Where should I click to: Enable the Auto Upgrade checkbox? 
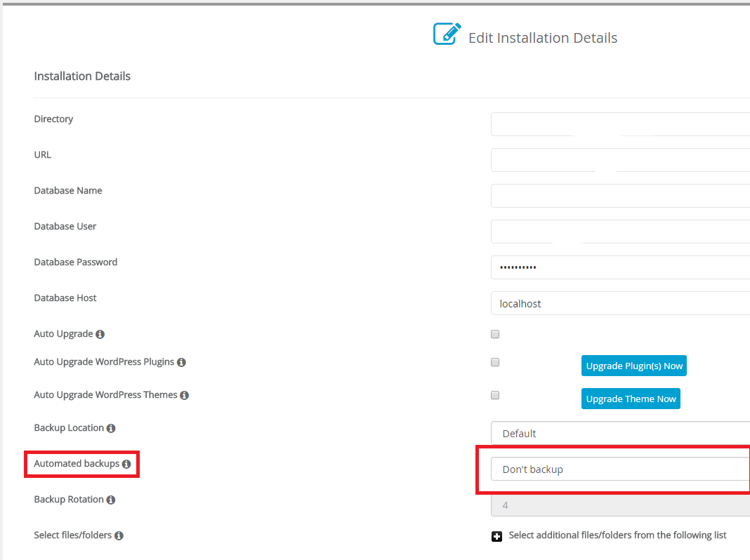coord(495,334)
